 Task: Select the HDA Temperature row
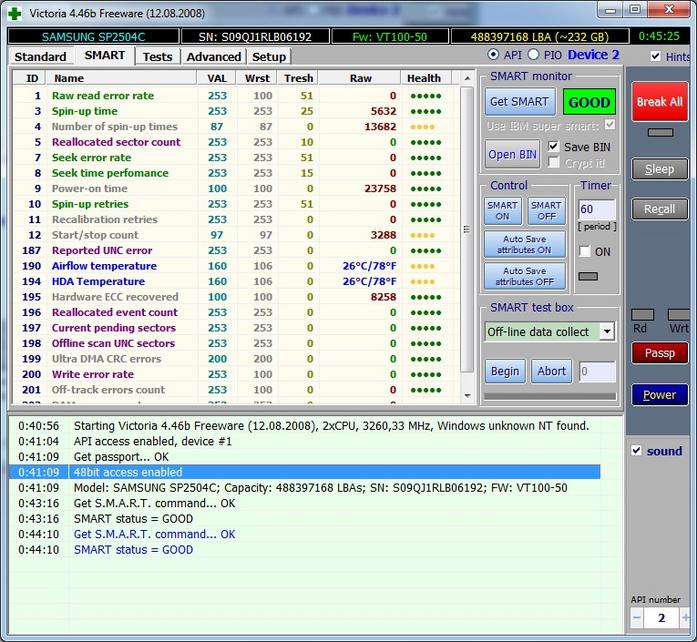[236, 281]
